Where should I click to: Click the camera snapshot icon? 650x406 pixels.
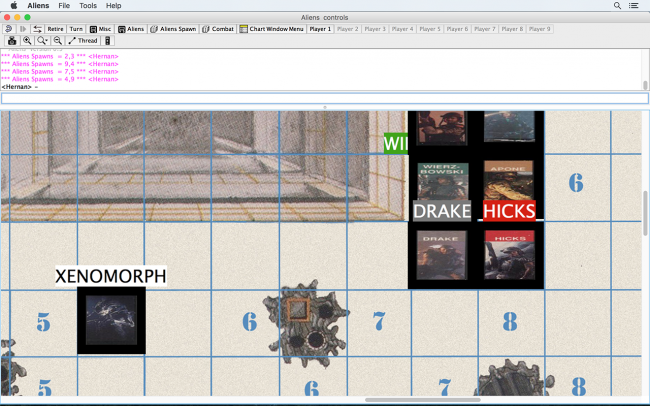[x=12, y=41]
